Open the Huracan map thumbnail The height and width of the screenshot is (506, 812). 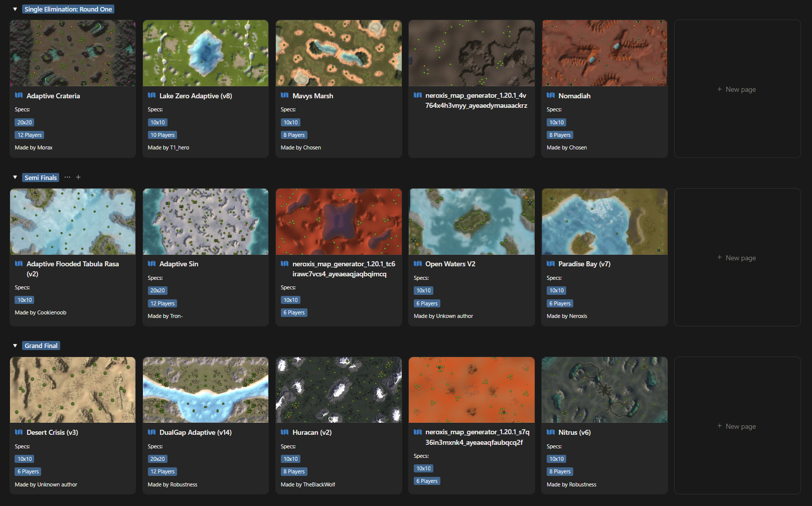point(339,390)
